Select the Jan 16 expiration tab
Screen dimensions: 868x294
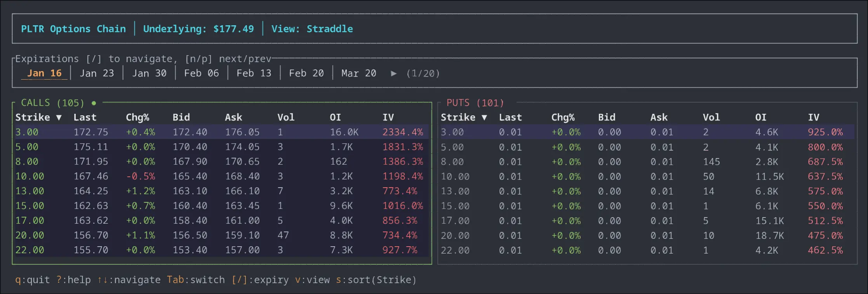(x=44, y=73)
